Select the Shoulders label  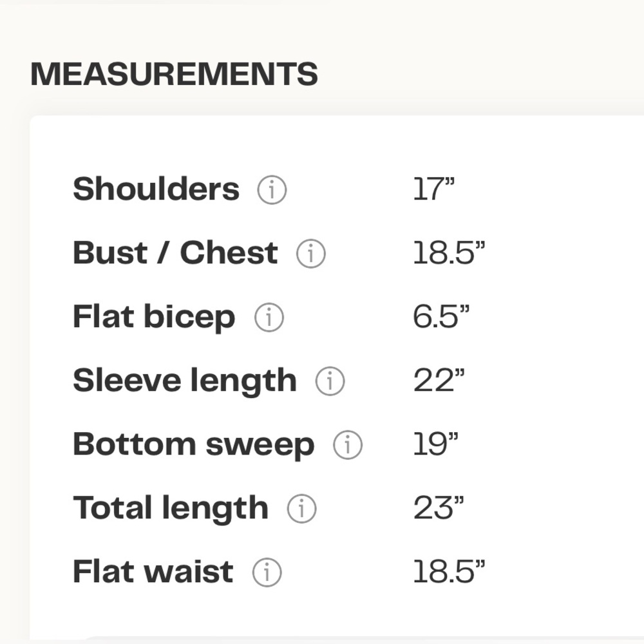[156, 189]
